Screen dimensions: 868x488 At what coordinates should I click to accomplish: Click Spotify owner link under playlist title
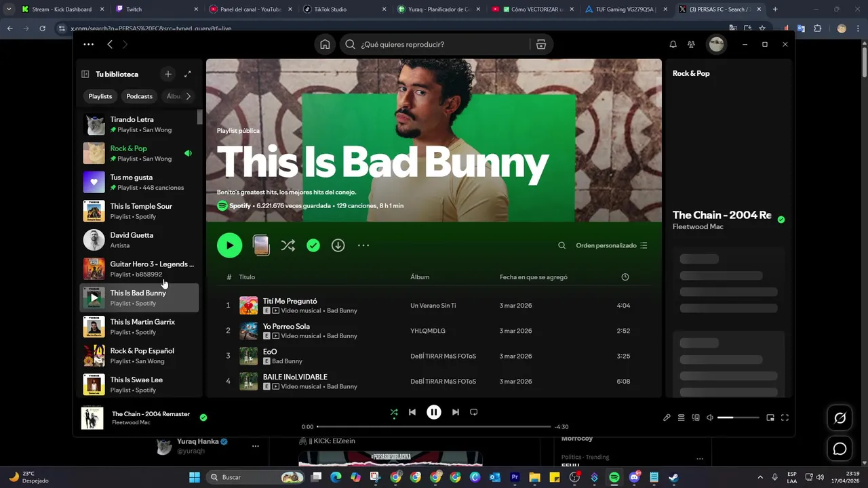click(x=240, y=205)
